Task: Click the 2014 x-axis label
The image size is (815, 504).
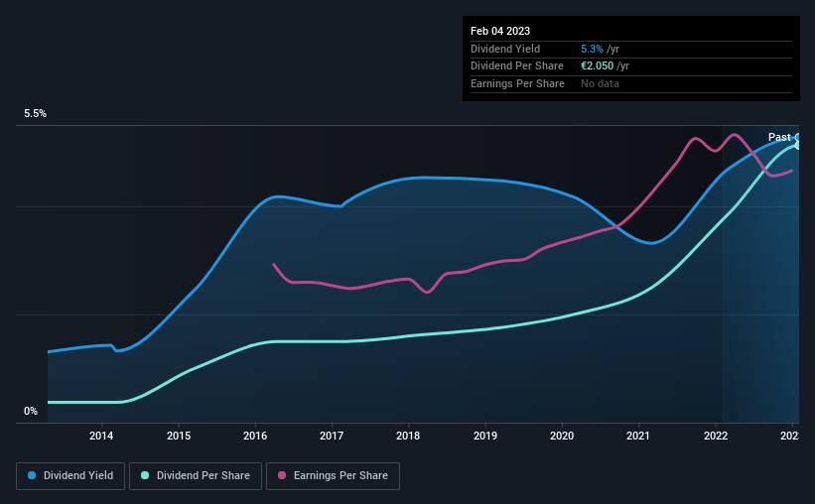Action: coord(101,436)
